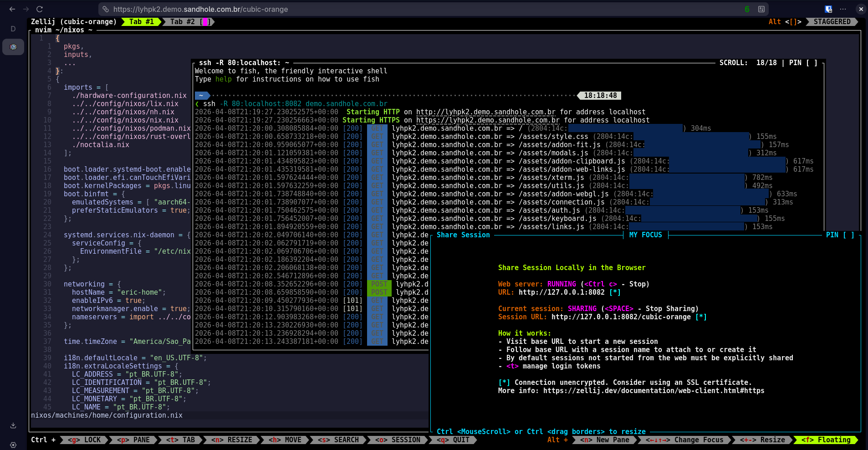Open the lyhpk2 HTTPS URL link
The height and width of the screenshot is (450, 868).
488,120
